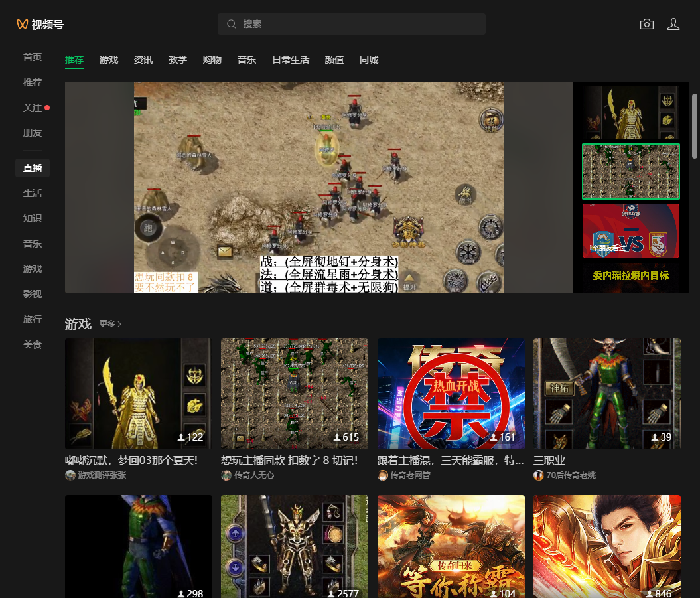Open 游戏 in the left sidebar
This screenshot has width=700, height=598.
[32, 269]
